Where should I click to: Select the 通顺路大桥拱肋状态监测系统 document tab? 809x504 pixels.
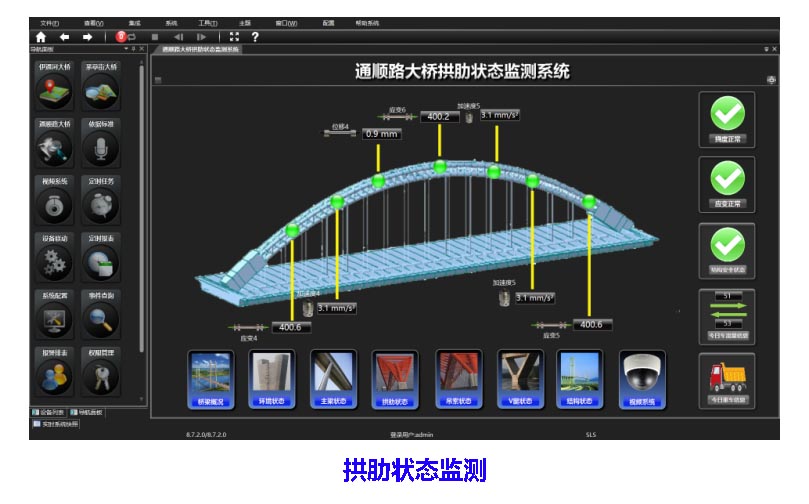click(x=201, y=48)
